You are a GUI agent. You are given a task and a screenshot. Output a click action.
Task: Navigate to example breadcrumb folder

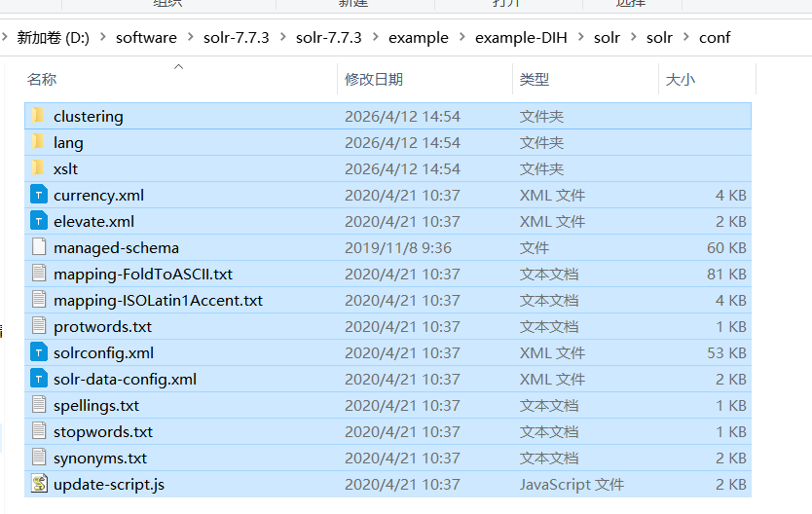click(419, 38)
